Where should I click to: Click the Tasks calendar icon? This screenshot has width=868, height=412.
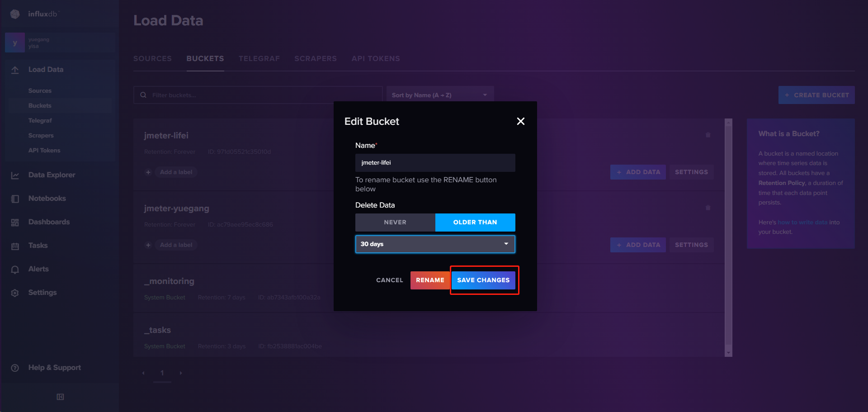[x=15, y=246]
